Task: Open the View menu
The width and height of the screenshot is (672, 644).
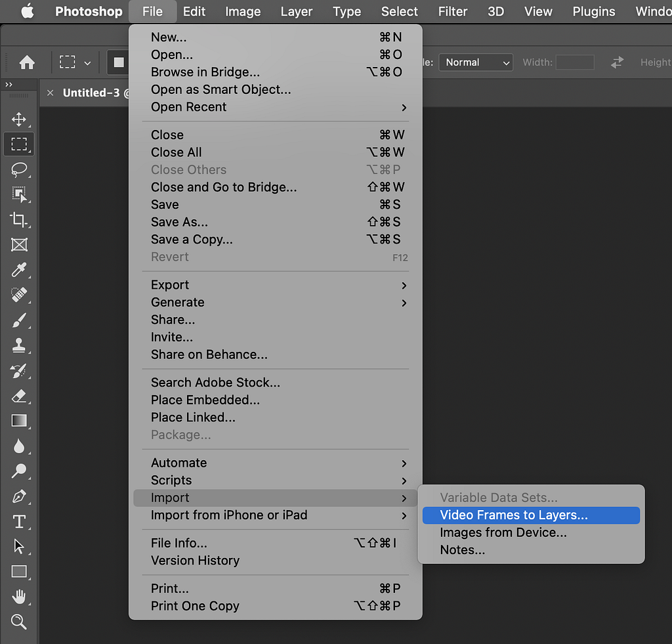Action: coord(538,11)
